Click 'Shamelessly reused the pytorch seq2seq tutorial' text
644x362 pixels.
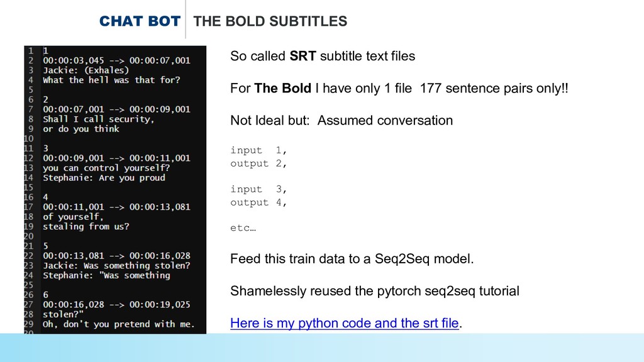tap(375, 291)
